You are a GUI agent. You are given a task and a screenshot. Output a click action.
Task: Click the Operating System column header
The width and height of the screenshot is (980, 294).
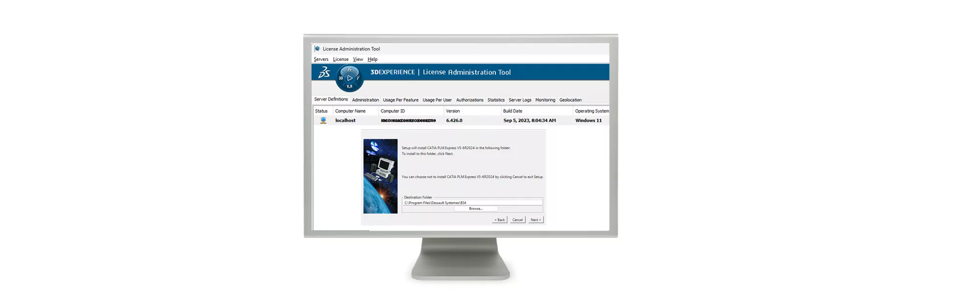click(591, 111)
